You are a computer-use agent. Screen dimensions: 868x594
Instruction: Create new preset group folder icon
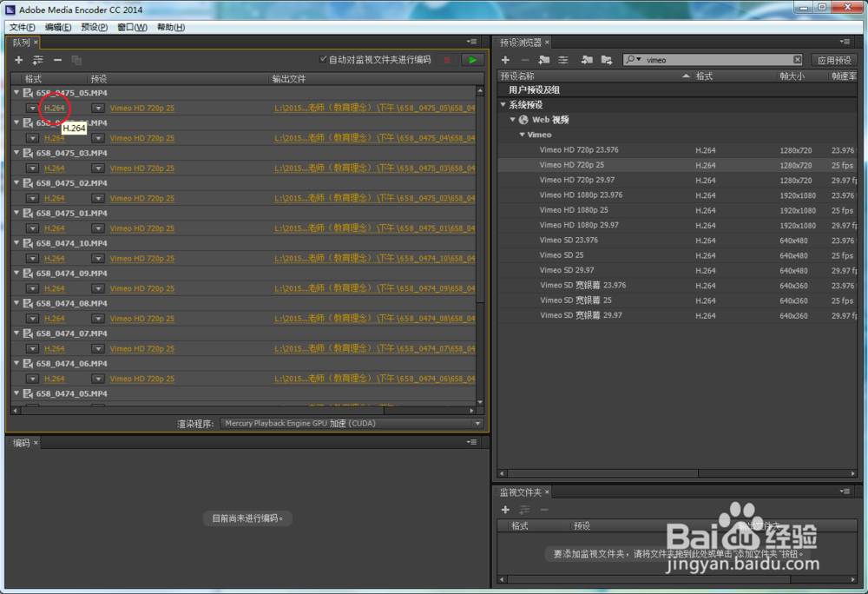point(544,60)
